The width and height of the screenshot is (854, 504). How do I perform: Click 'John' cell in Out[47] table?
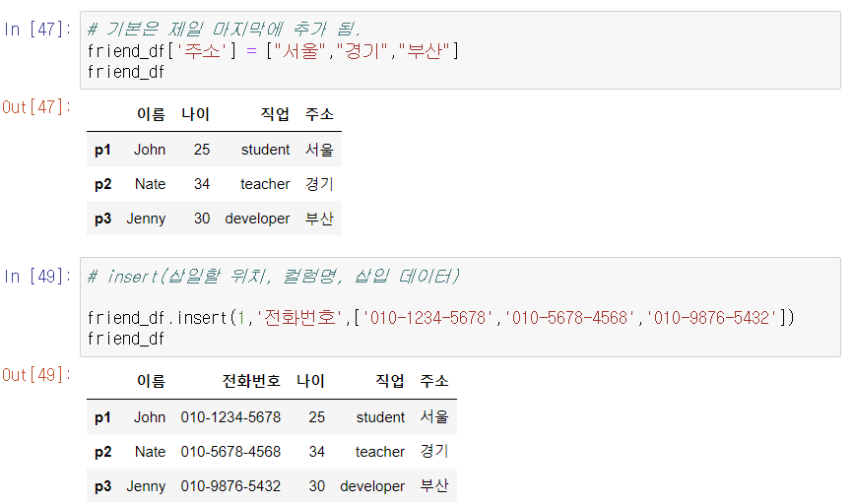(x=150, y=149)
